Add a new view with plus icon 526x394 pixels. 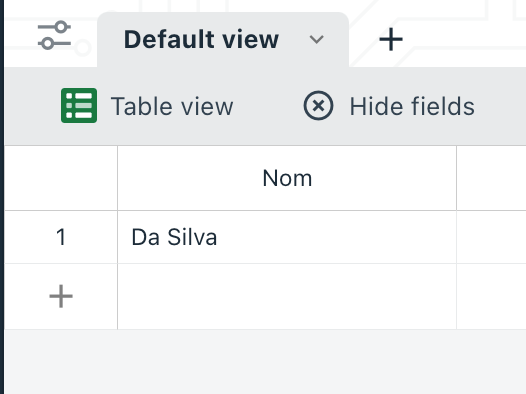pos(391,40)
